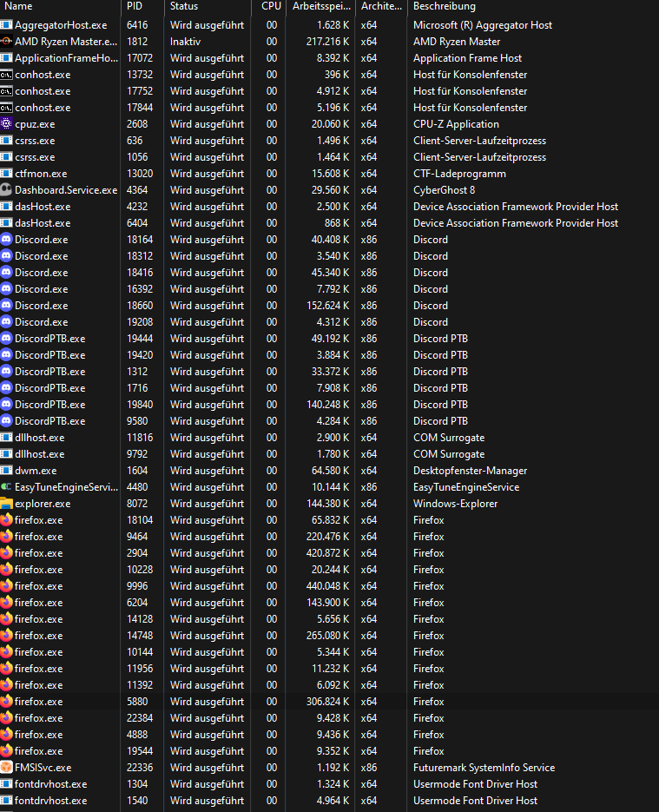This screenshot has width=659, height=812.
Task: Click the dwm.exe process icon
Action: [x=6, y=471]
